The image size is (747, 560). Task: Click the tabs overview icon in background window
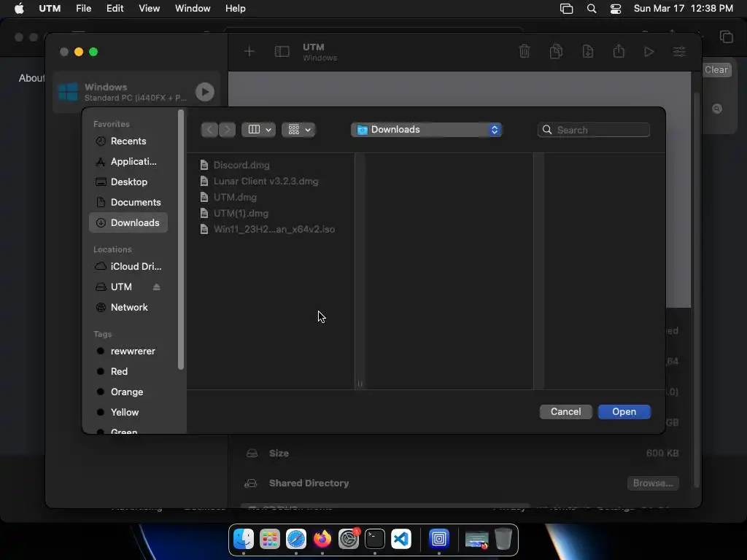[x=726, y=36]
